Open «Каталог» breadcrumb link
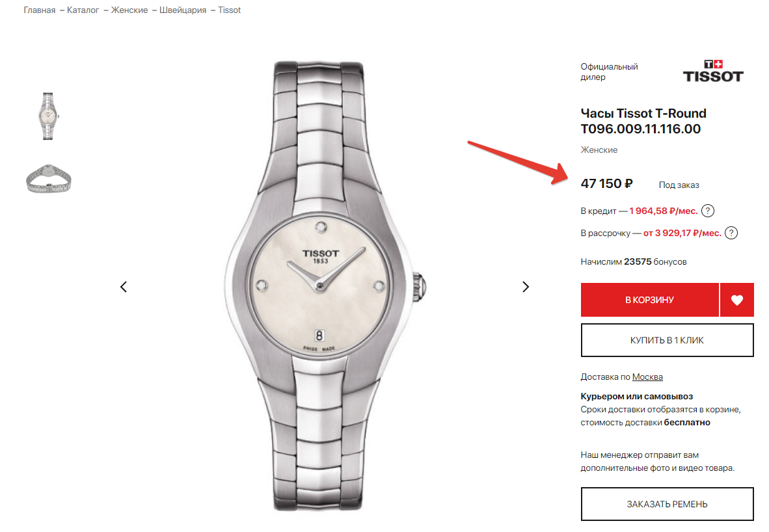 click(x=83, y=10)
